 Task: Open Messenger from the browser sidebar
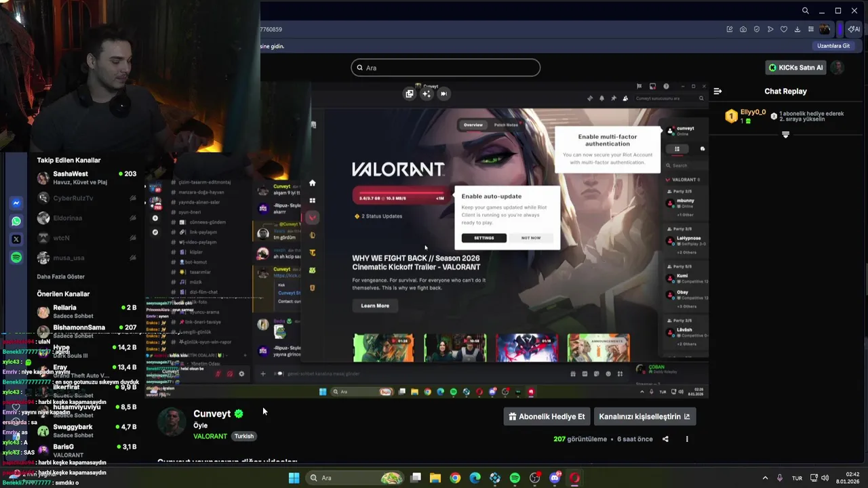pos(16,203)
